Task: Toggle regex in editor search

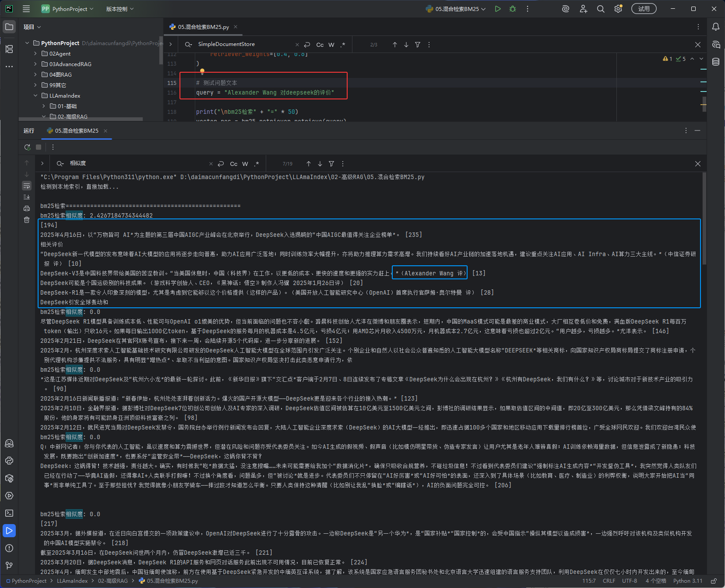Action: click(343, 45)
